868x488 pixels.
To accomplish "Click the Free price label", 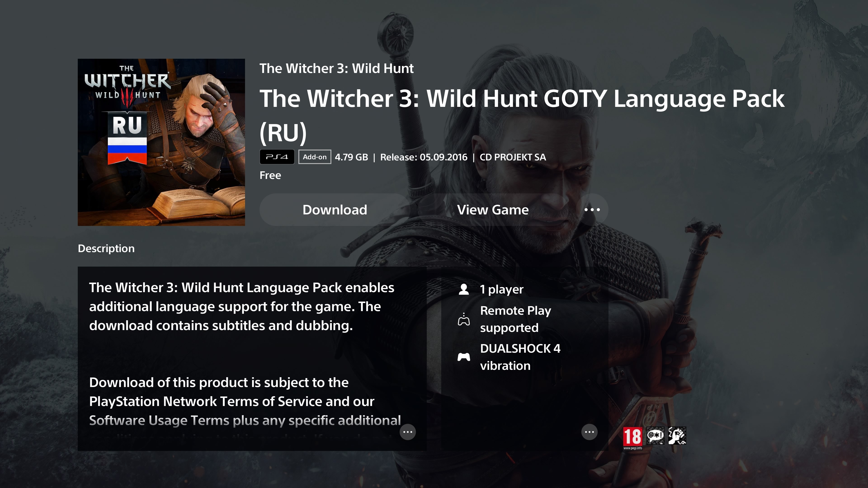I will click(270, 175).
